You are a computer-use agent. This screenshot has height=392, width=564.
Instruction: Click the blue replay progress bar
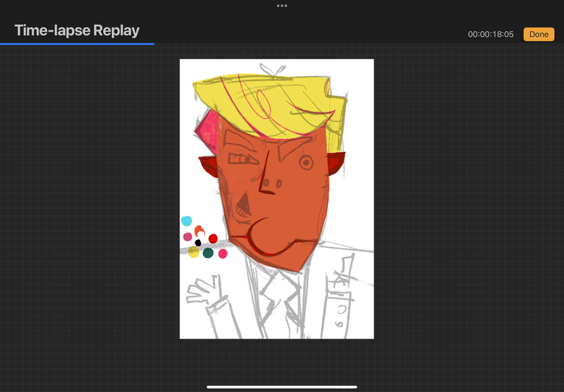tap(78, 44)
